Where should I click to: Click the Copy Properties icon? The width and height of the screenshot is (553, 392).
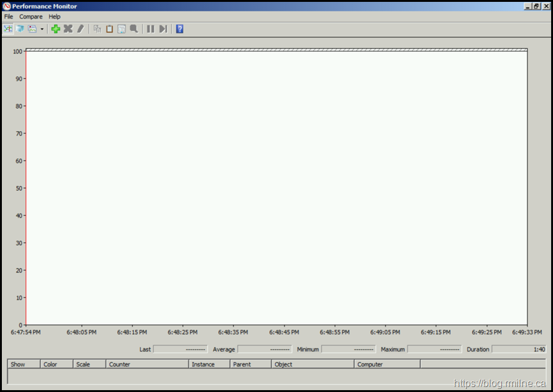[x=97, y=29]
